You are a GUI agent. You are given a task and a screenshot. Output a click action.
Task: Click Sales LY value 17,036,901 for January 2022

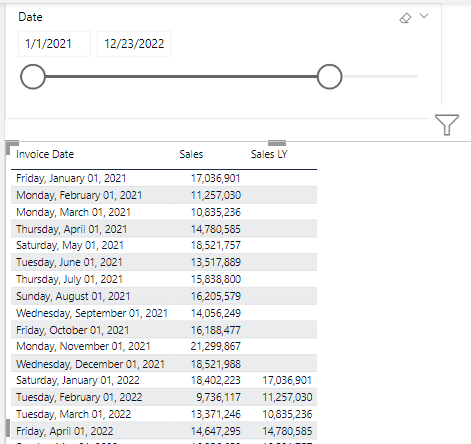click(x=287, y=380)
